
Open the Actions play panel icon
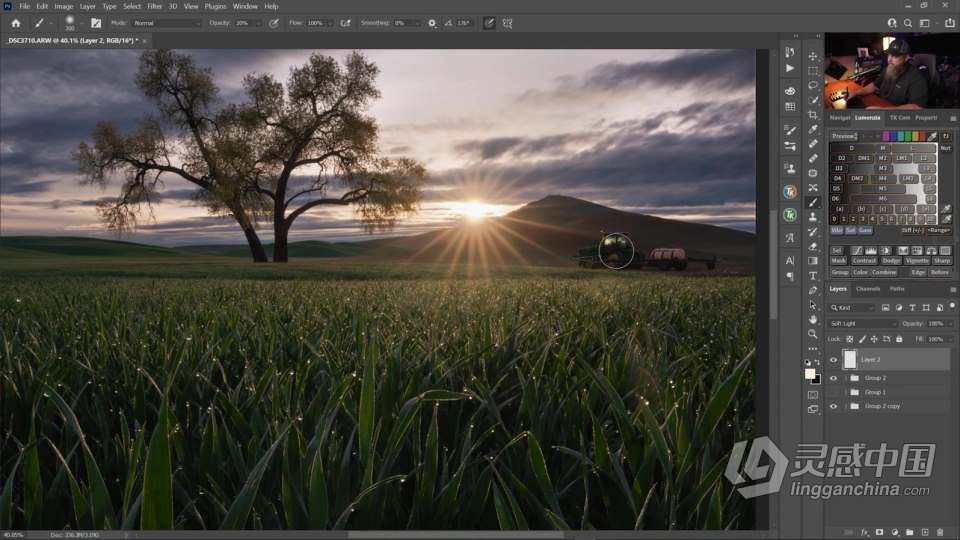[790, 68]
